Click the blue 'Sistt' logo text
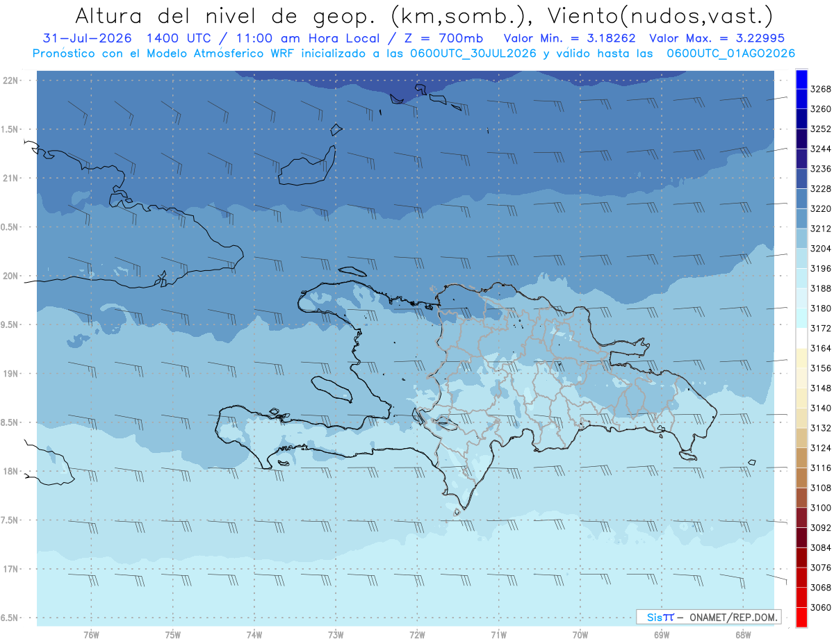This screenshot has width=834, height=644. coord(660,617)
